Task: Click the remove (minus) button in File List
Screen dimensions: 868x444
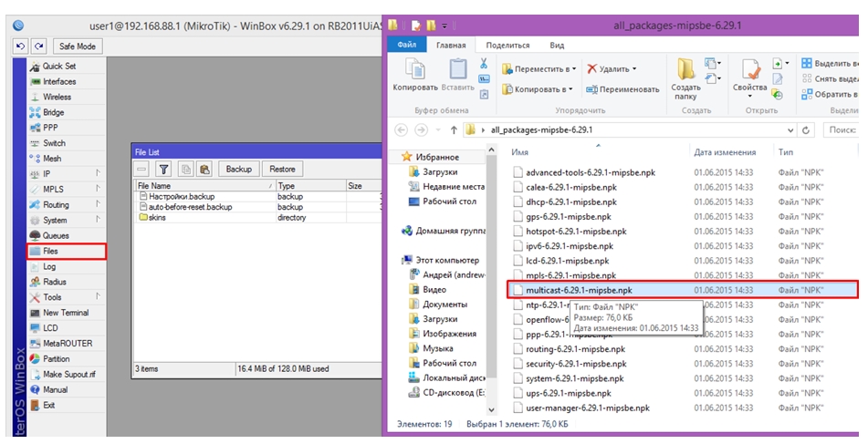Action: click(142, 170)
